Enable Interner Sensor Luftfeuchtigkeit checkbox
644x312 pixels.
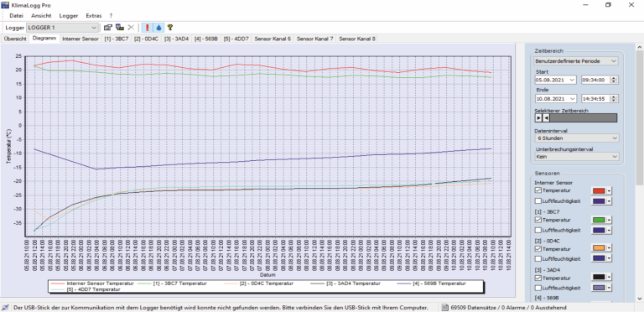[x=538, y=201]
